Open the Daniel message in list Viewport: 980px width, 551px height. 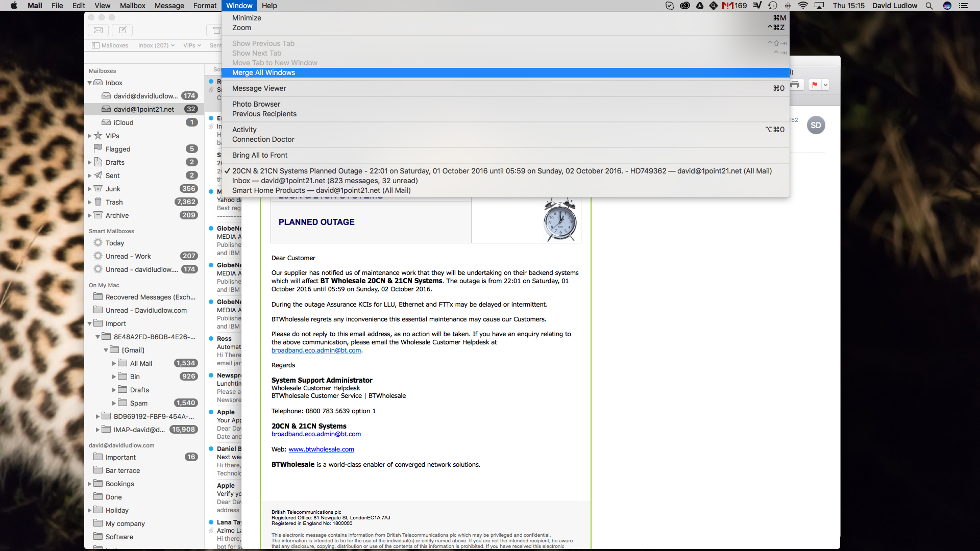point(224,461)
